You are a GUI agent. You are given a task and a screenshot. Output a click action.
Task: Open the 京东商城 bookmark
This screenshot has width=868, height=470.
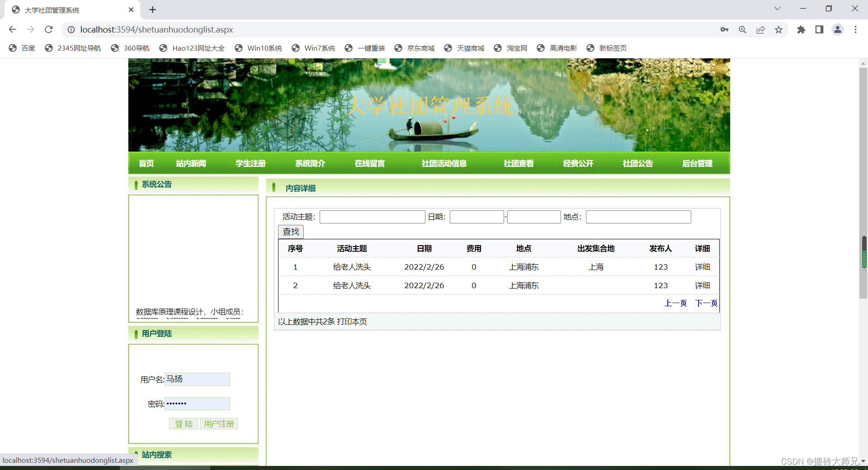coord(414,48)
